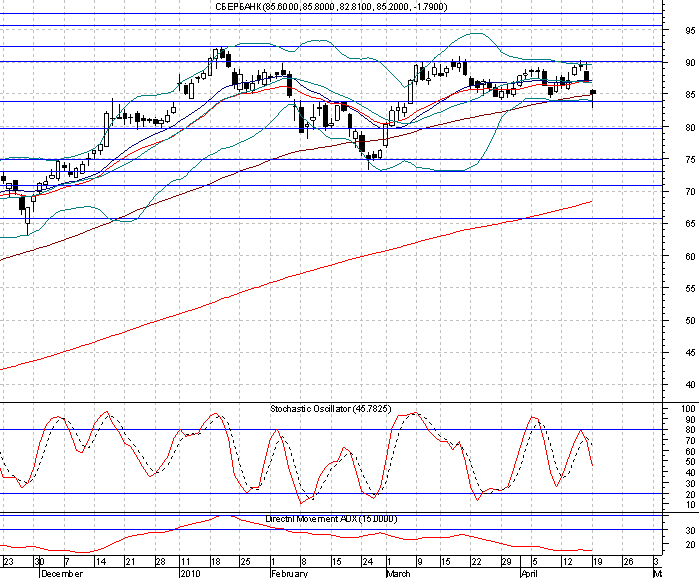Select the 2010 year label

pos(190,573)
